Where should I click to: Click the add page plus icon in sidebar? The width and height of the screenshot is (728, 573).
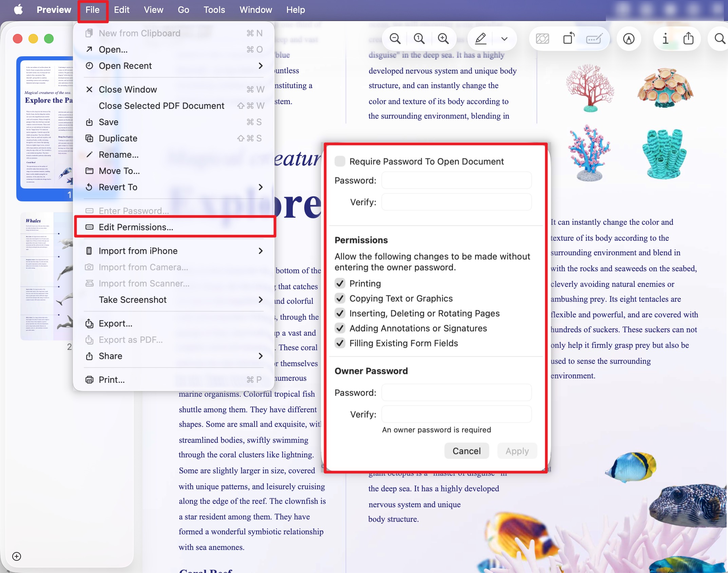(x=17, y=556)
